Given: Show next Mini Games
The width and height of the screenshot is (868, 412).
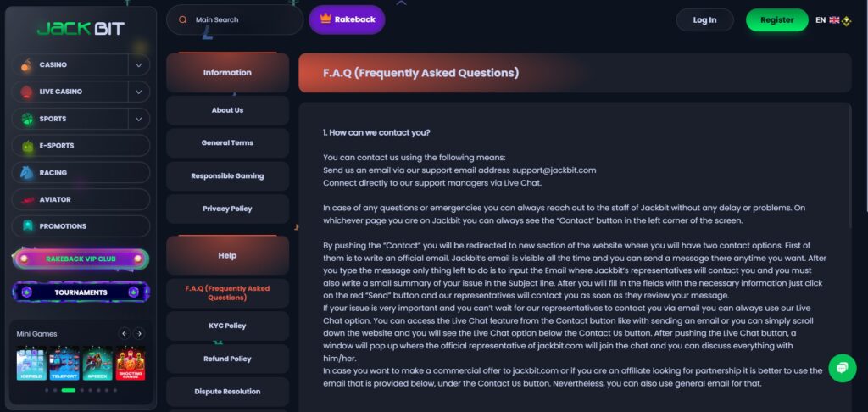Looking at the screenshot, I should coord(139,334).
